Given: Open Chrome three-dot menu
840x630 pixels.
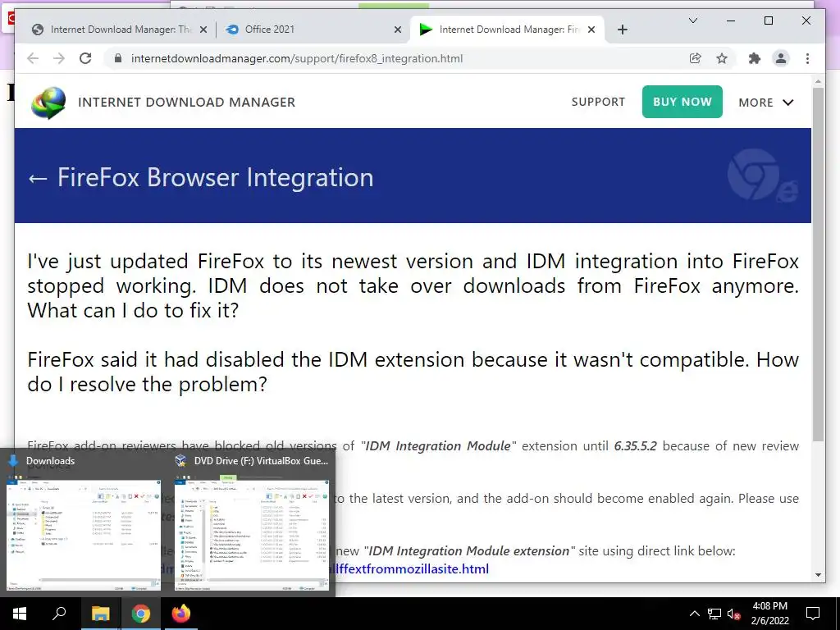Looking at the screenshot, I should coord(807,58).
